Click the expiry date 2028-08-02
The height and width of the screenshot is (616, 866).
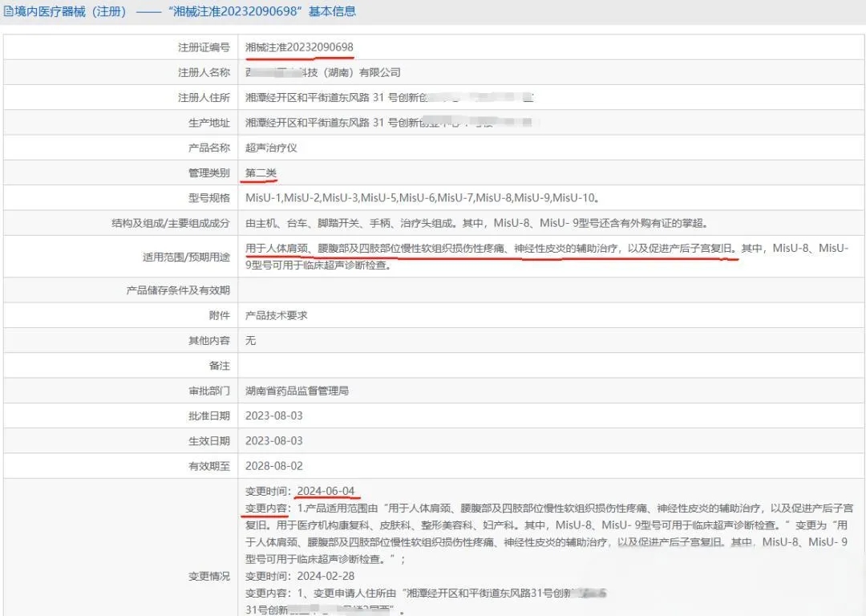click(274, 466)
